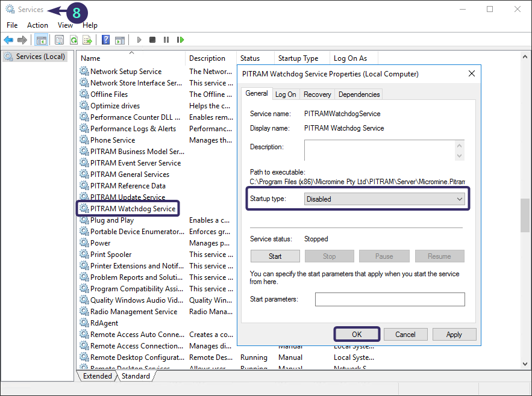This screenshot has width=532, height=396.
Task: Open Help using the question mark icon
Action: (x=105, y=40)
